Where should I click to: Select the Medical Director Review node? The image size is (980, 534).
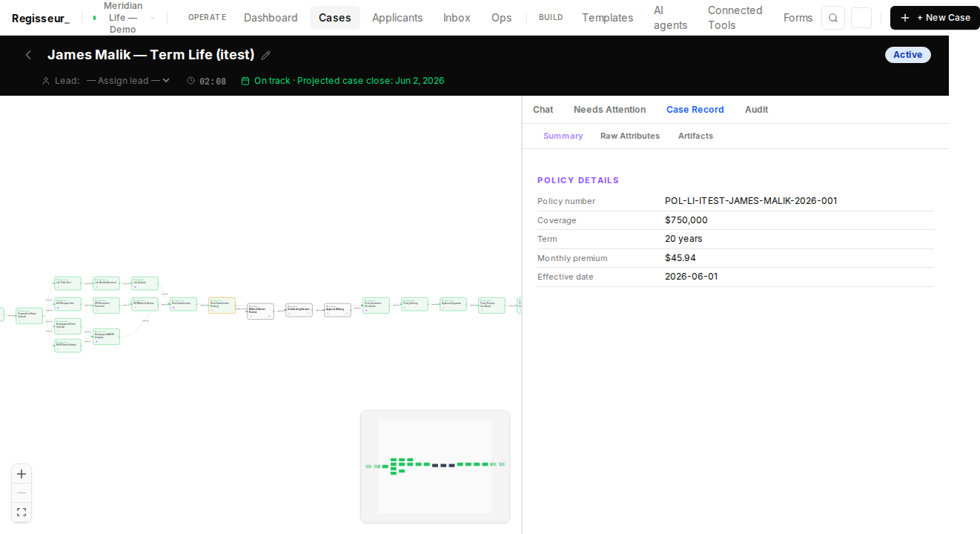260,311
